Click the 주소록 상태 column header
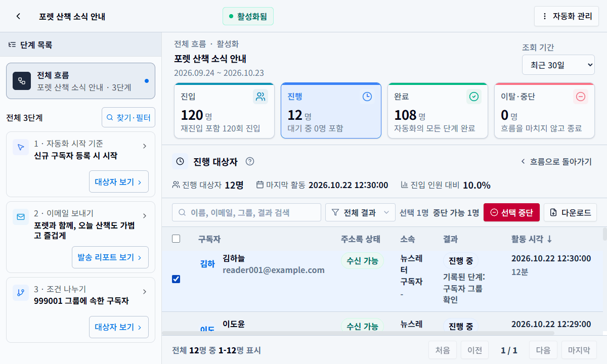 361,239
